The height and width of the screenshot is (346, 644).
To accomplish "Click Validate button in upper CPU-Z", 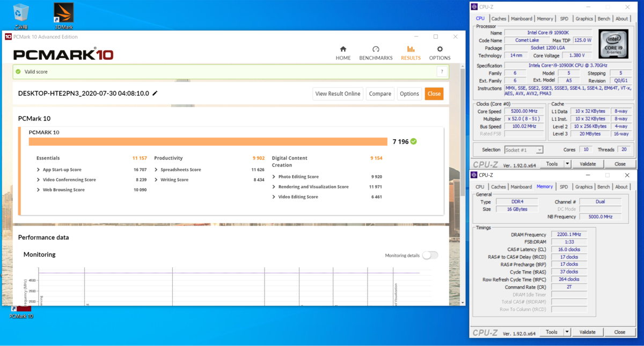I will pyautogui.click(x=588, y=164).
